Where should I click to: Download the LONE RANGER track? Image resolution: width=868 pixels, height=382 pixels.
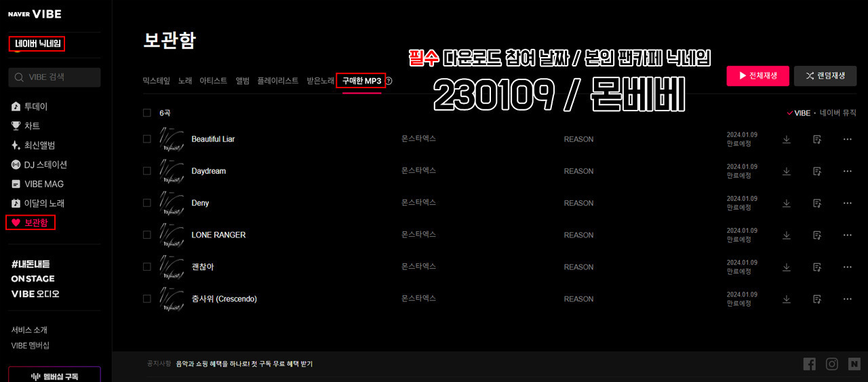point(787,235)
